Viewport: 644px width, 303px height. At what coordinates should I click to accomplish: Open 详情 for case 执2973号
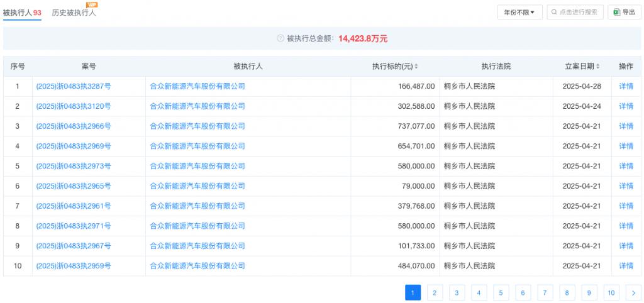[626, 167]
